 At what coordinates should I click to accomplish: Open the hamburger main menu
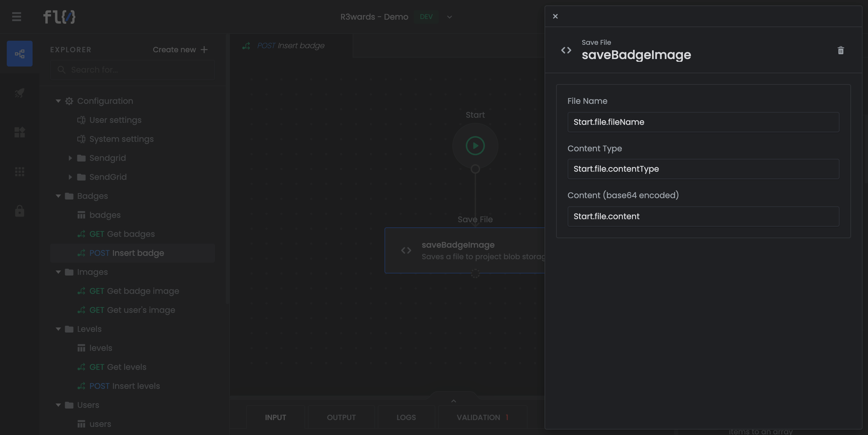tap(16, 17)
